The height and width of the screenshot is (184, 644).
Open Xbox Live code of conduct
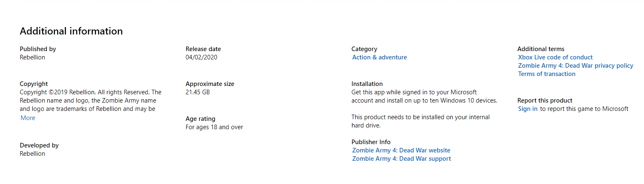pyautogui.click(x=555, y=57)
